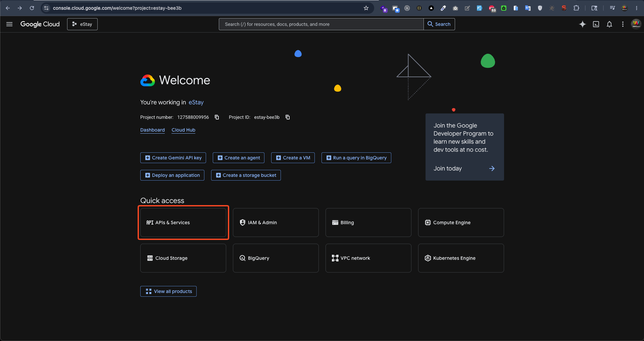
Task: Click the camera screenshot extension icon
Action: click(x=455, y=8)
